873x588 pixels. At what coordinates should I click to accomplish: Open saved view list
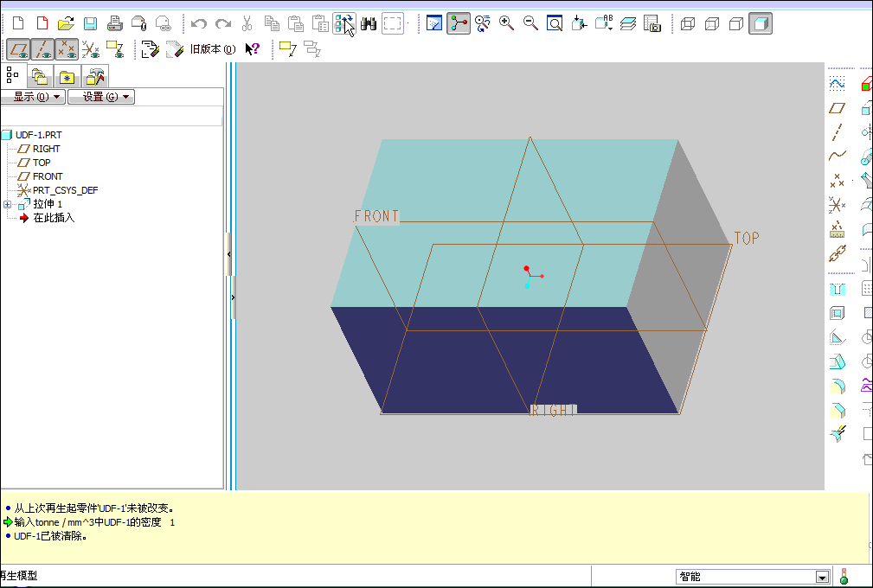click(604, 23)
